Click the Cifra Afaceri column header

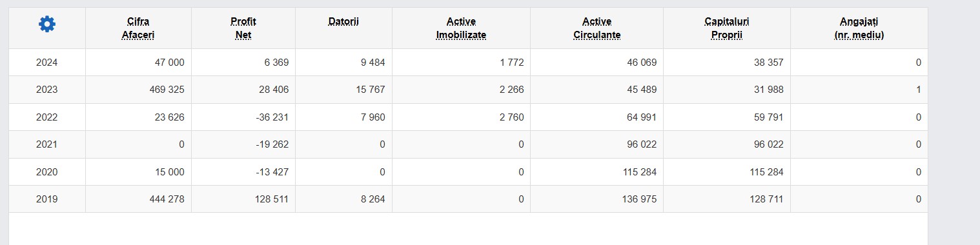(x=138, y=28)
